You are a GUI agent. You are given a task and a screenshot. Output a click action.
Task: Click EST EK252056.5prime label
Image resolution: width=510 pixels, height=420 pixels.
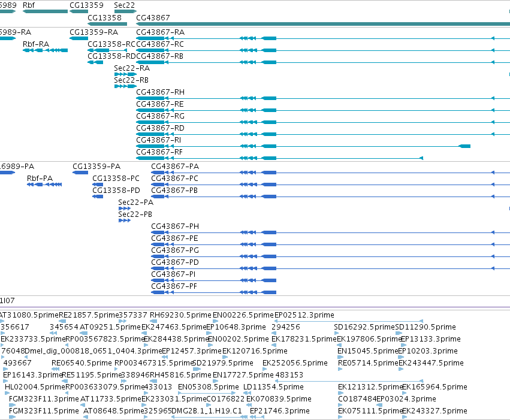(295, 363)
